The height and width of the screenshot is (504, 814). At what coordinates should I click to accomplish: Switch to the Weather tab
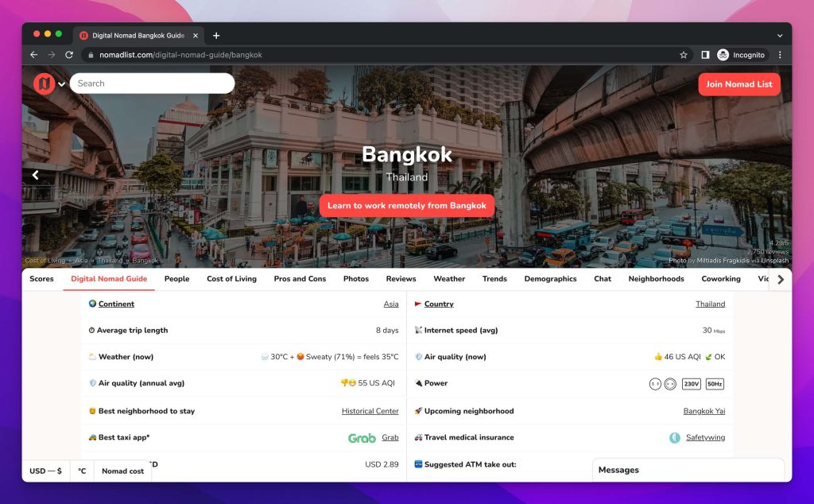tap(449, 279)
